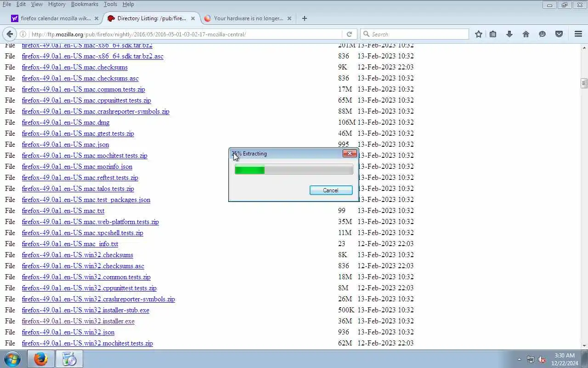This screenshot has width=588, height=368.
Task: Open the mac.json link
Action: coord(66,144)
